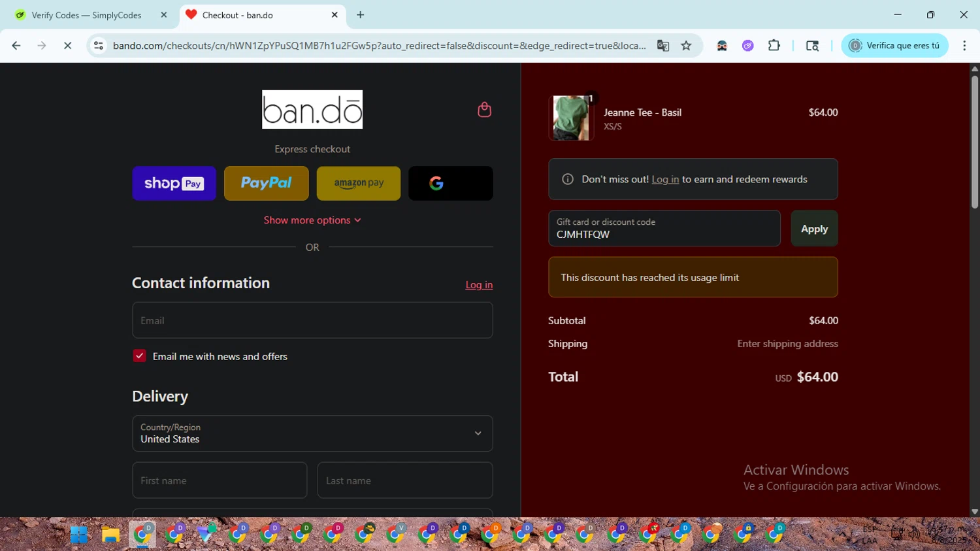Click the Jeanne Tee product thumbnail
The height and width of the screenshot is (551, 980).
click(571, 118)
